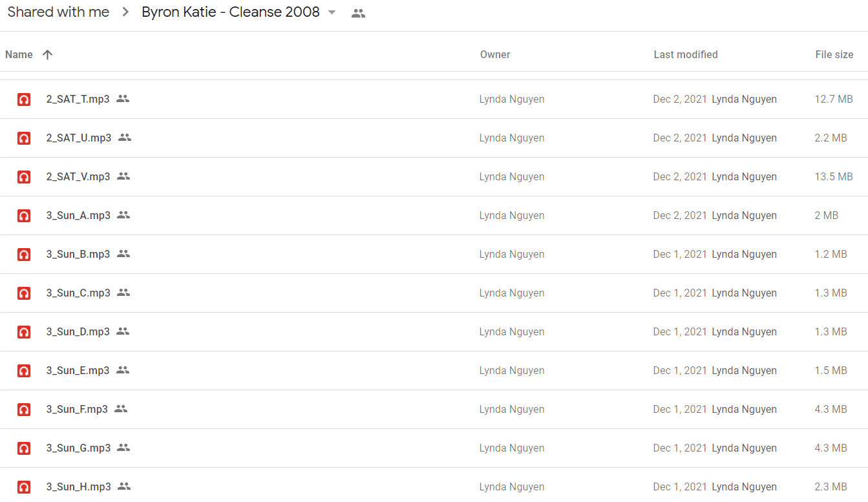This screenshot has width=868, height=502.
Task: Sort files by the Name column header
Action: 19,55
